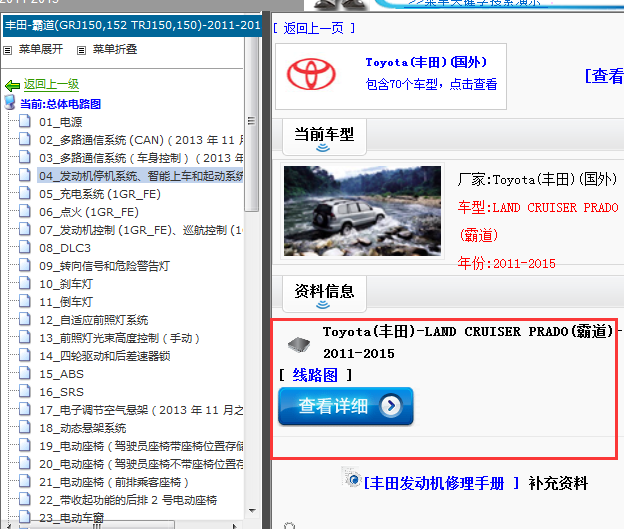
Task: Open the 线路图 link
Action: click(315, 375)
